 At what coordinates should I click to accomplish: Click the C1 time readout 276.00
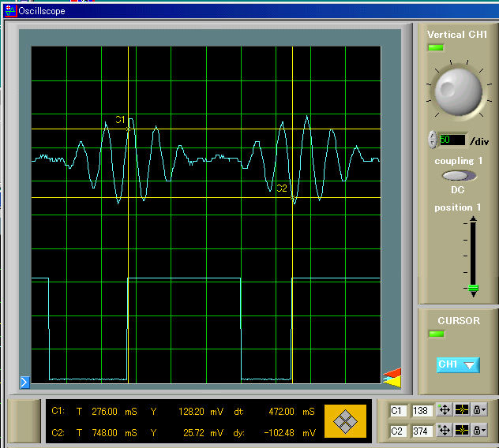(x=105, y=412)
